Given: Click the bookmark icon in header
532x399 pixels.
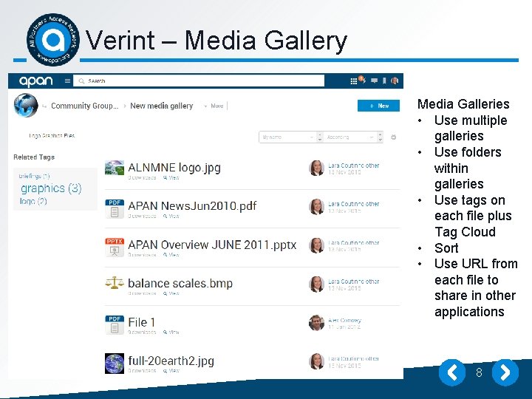Looking at the screenshot, I should point(384,81).
